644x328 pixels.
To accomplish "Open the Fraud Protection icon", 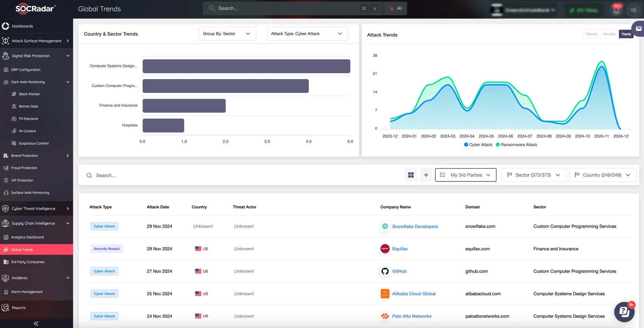I will click(x=6, y=168).
